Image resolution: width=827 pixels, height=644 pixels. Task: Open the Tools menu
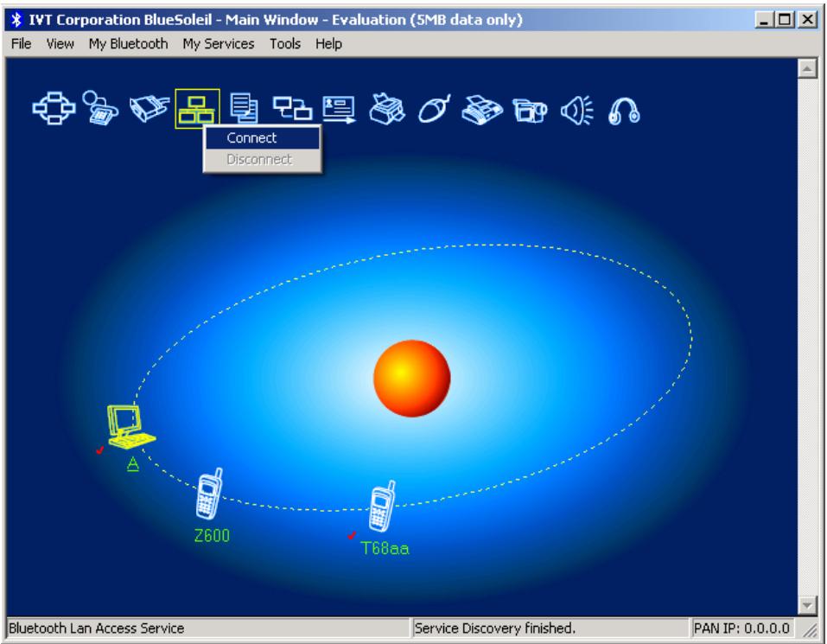click(x=285, y=44)
